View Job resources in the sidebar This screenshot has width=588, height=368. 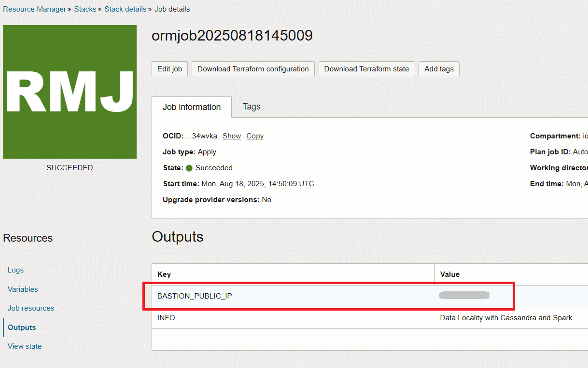pos(31,308)
